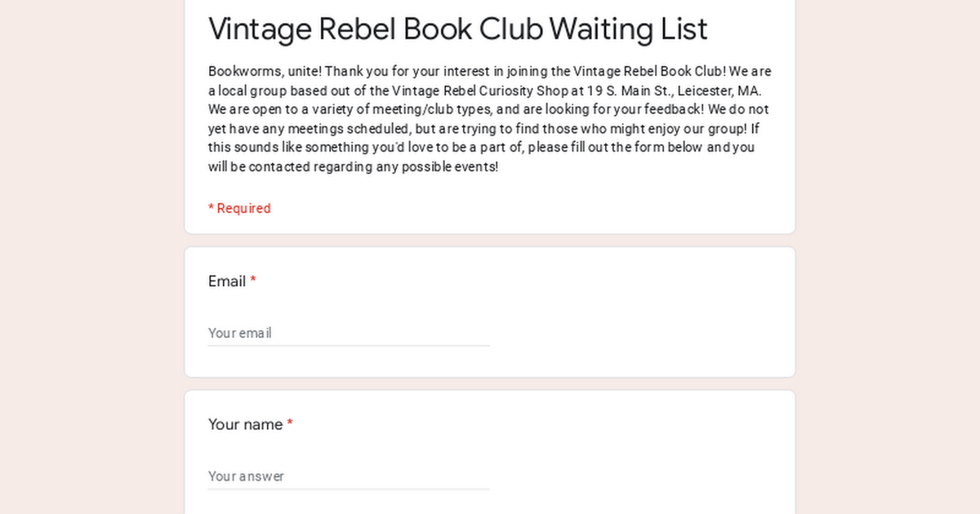
Task: Click the underline beneath the email field
Action: pyautogui.click(x=349, y=346)
